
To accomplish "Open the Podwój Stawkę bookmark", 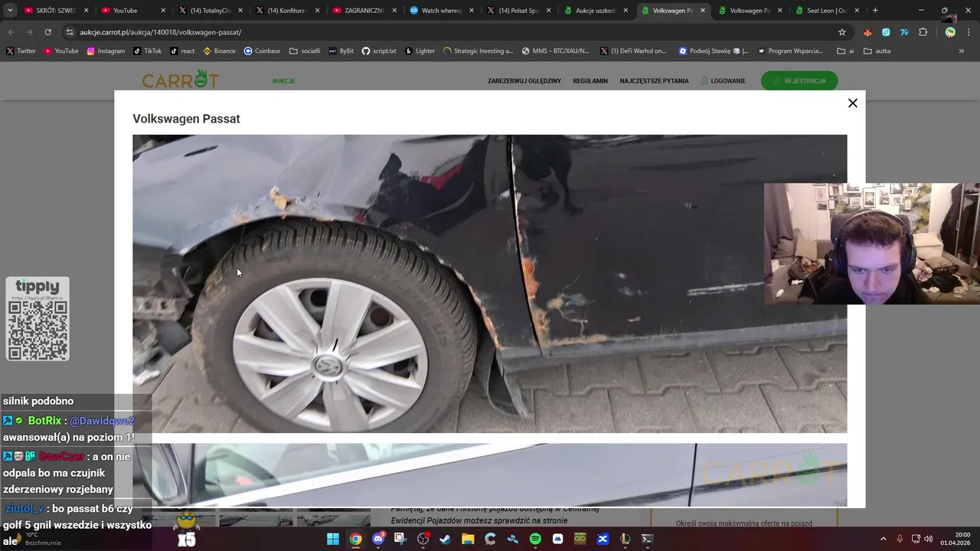I will click(714, 51).
